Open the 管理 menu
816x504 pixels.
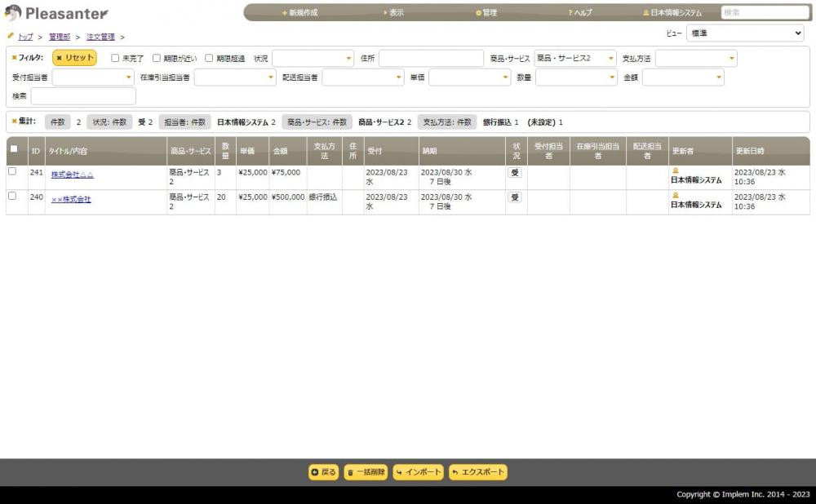tap(486, 13)
